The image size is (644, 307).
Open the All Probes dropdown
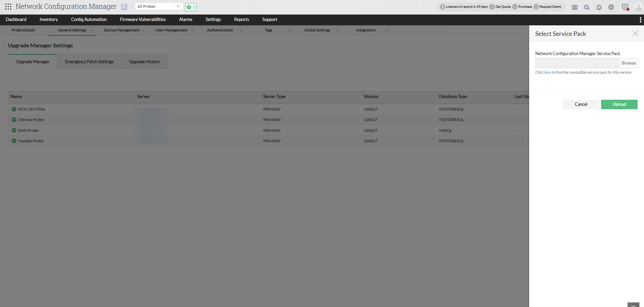pos(159,6)
